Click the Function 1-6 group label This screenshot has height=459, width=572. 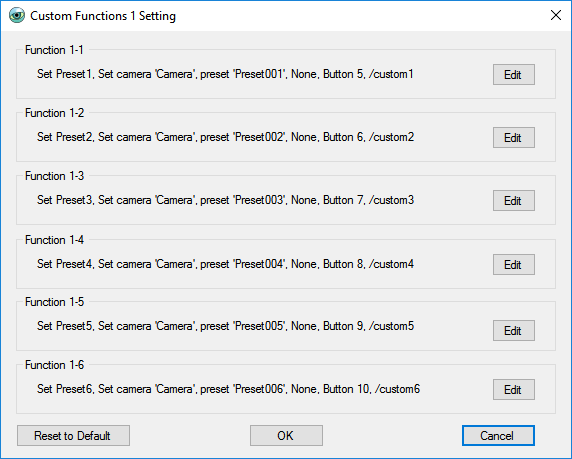point(54,365)
